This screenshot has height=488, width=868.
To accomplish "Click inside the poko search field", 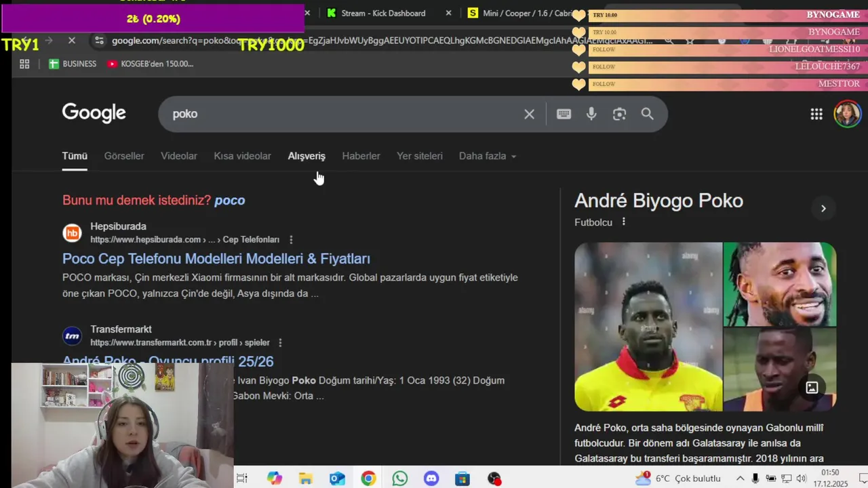I will [x=342, y=114].
